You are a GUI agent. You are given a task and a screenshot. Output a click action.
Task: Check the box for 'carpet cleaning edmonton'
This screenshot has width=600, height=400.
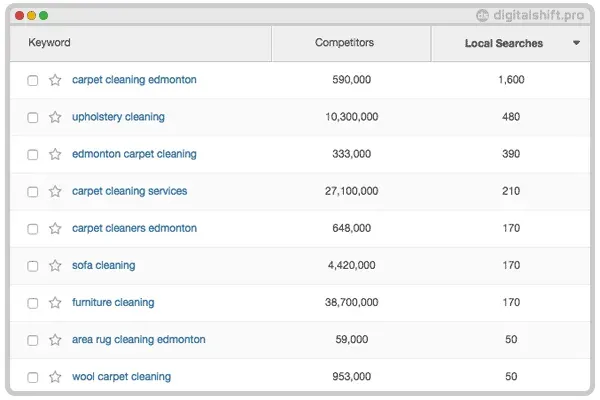coord(33,80)
